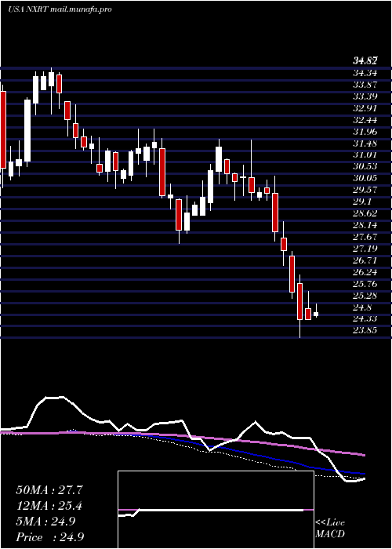Click the 30.05 price axis label
Image resolution: width=392 pixels, height=549 pixels.
tap(365, 178)
